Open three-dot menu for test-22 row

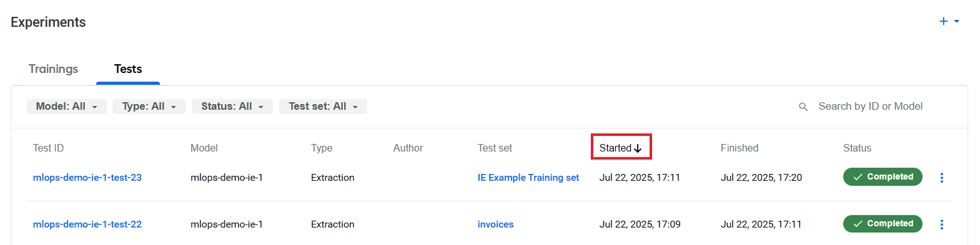[x=942, y=224]
